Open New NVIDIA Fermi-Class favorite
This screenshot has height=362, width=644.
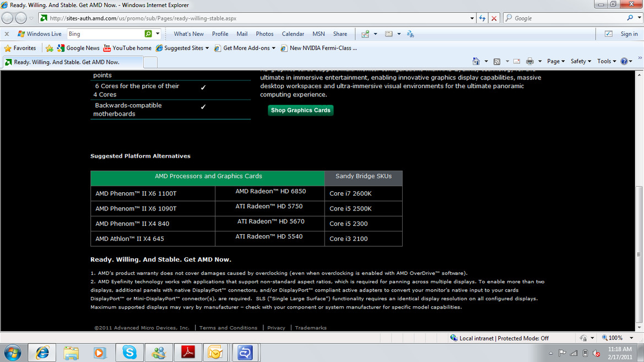(319, 48)
